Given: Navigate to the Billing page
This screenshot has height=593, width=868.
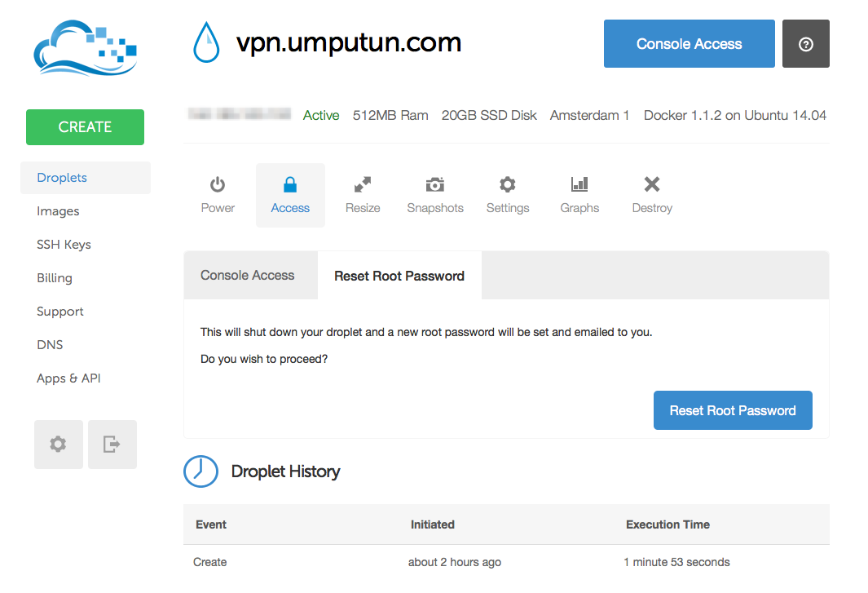Looking at the screenshot, I should pos(55,278).
